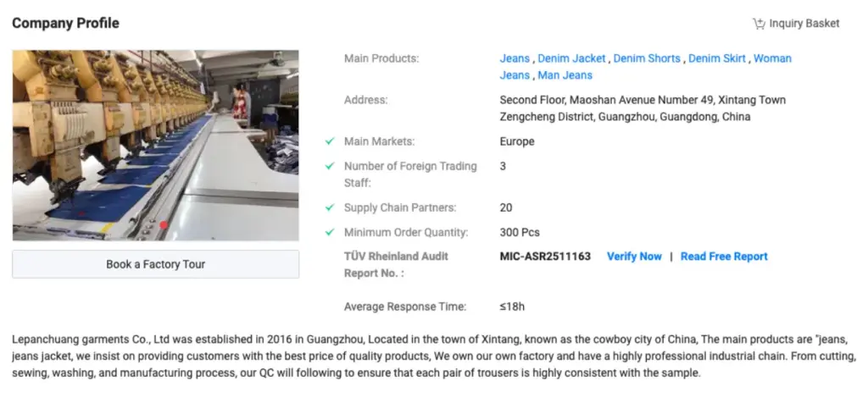
Task: Go to the Denim Skirt product link
Action: point(717,58)
